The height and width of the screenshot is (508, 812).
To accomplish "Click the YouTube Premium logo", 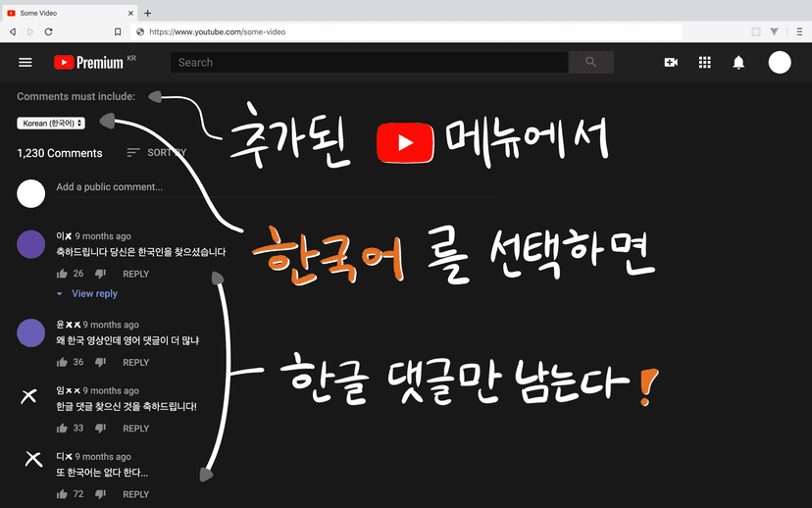I will tap(88, 63).
